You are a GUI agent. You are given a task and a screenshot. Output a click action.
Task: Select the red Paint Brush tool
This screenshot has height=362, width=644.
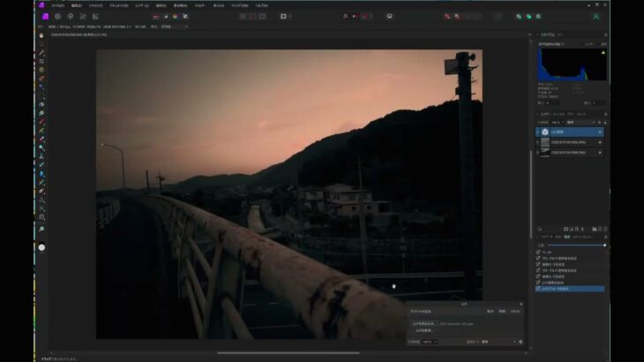click(x=41, y=122)
